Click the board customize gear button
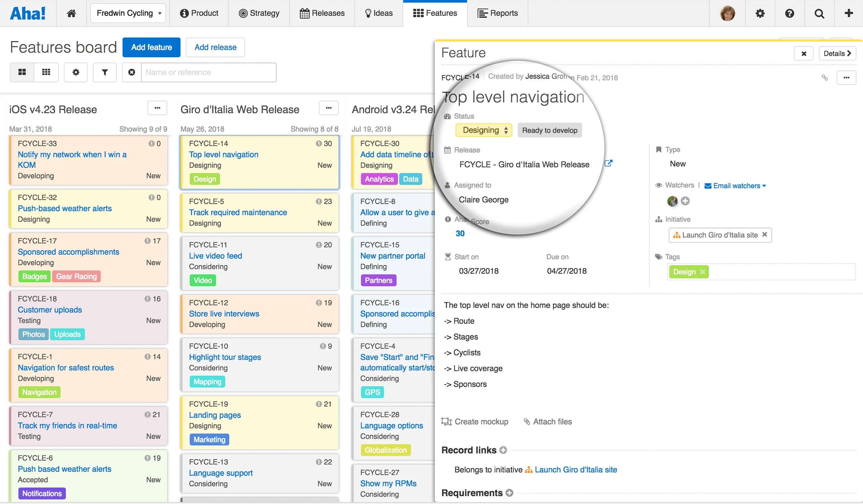The width and height of the screenshot is (863, 504). 76,72
